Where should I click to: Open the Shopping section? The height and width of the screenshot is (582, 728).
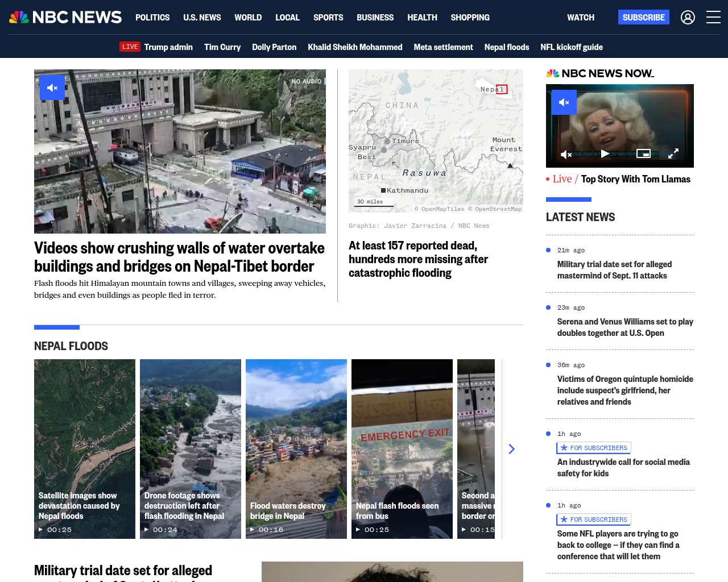pos(470,18)
